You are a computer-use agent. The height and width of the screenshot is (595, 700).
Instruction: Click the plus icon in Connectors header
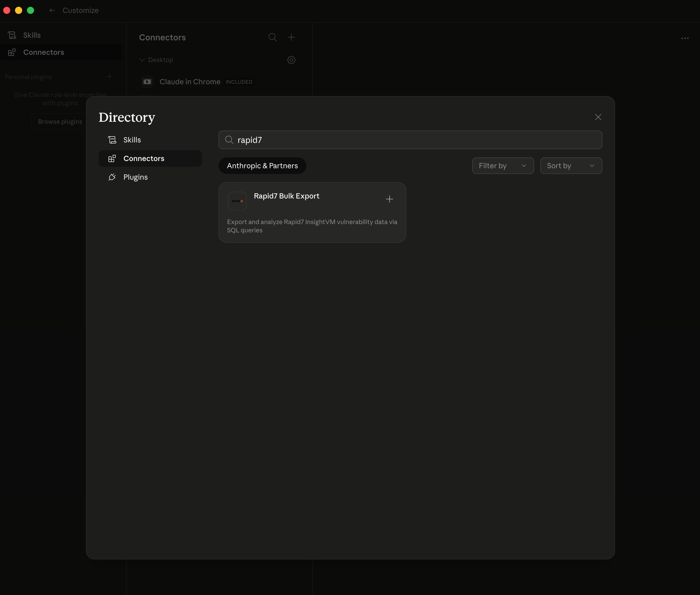pyautogui.click(x=291, y=37)
